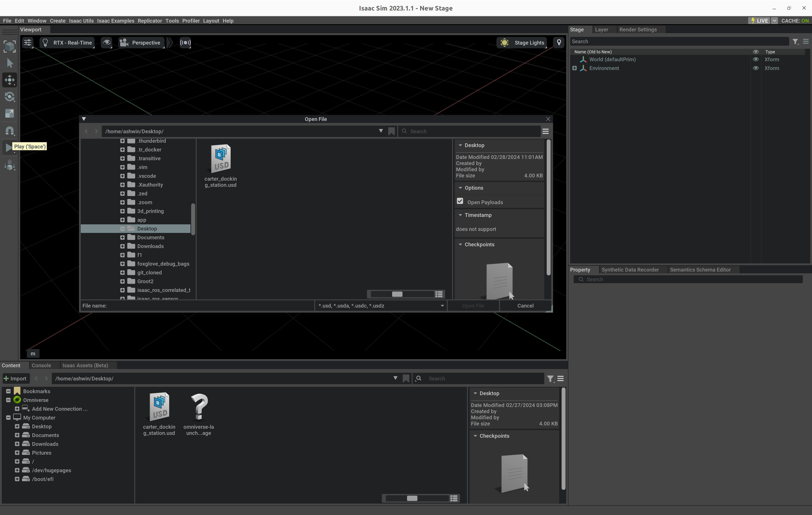Expand the Environment node in Stage tree
The image size is (812, 515).
pyautogui.click(x=574, y=68)
